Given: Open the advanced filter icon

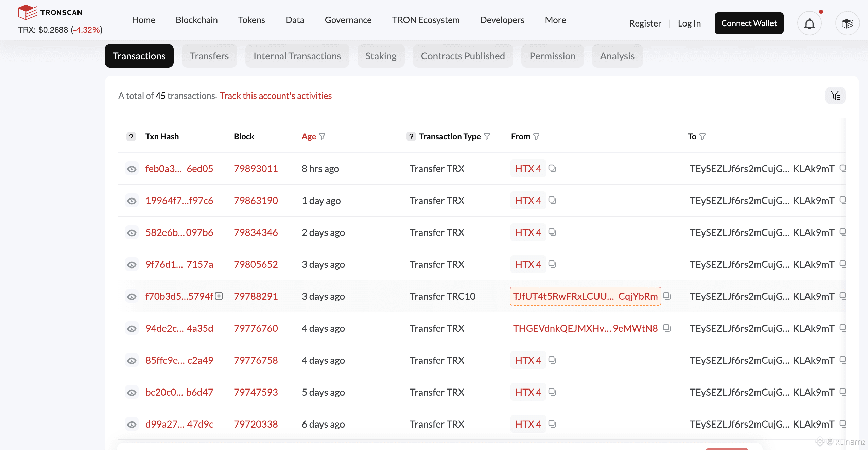Looking at the screenshot, I should tap(835, 96).
